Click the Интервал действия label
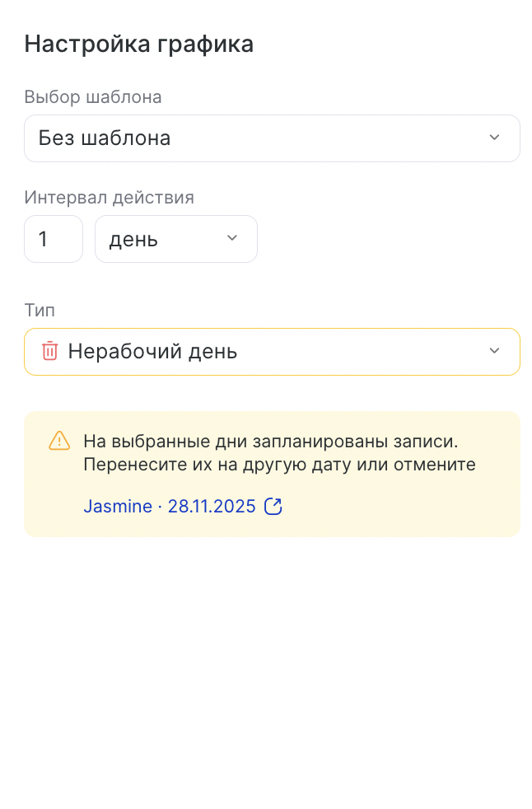 pyautogui.click(x=109, y=198)
